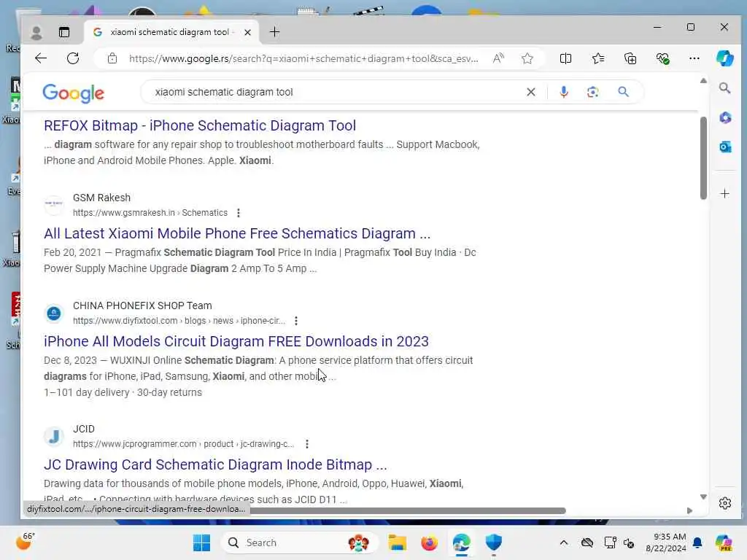Go back to the previous page
This screenshot has height=560, width=747.
(x=41, y=58)
